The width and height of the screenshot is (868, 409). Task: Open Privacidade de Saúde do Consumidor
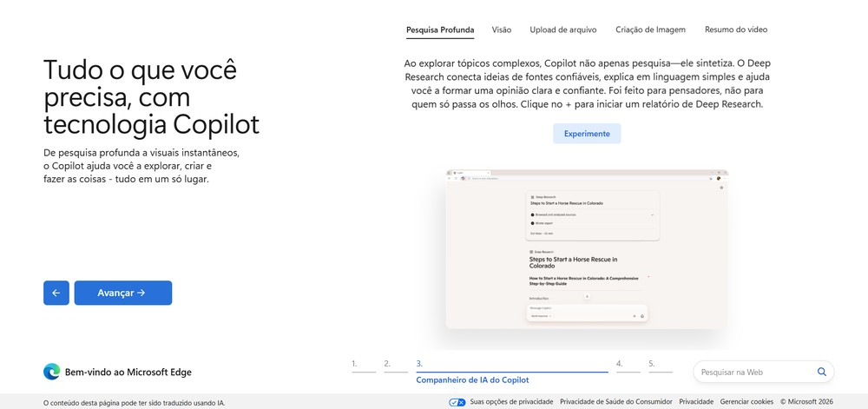point(616,402)
